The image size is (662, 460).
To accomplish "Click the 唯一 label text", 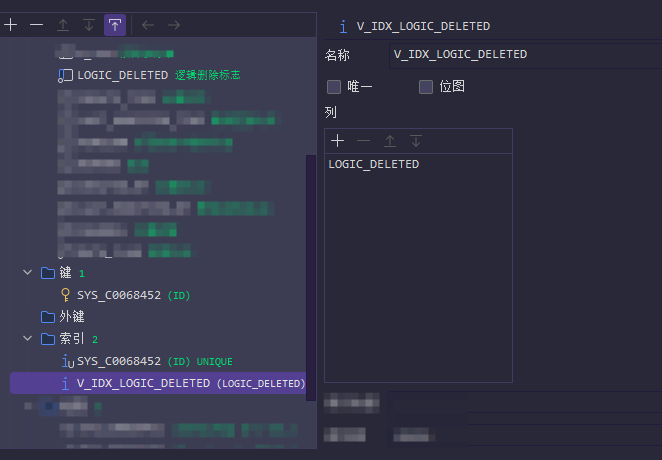I will point(360,87).
